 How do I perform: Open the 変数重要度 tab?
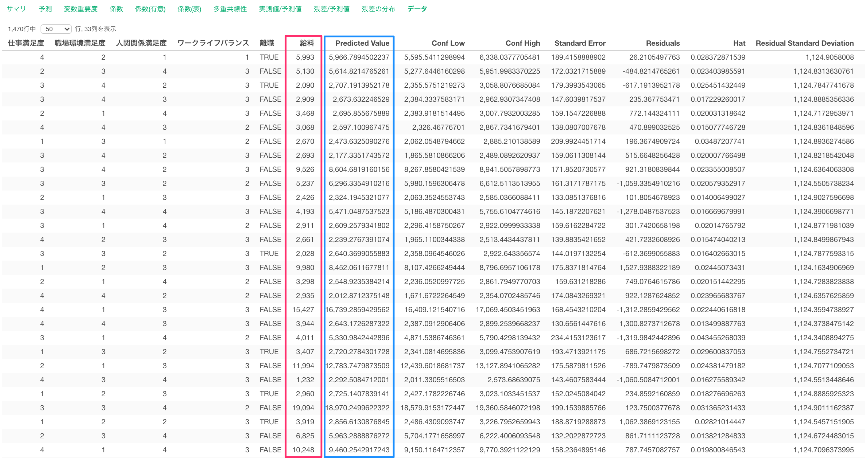pos(80,9)
